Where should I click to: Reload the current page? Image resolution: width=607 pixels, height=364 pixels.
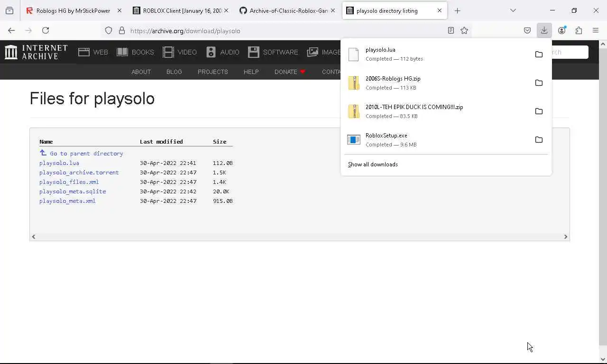[x=46, y=31]
